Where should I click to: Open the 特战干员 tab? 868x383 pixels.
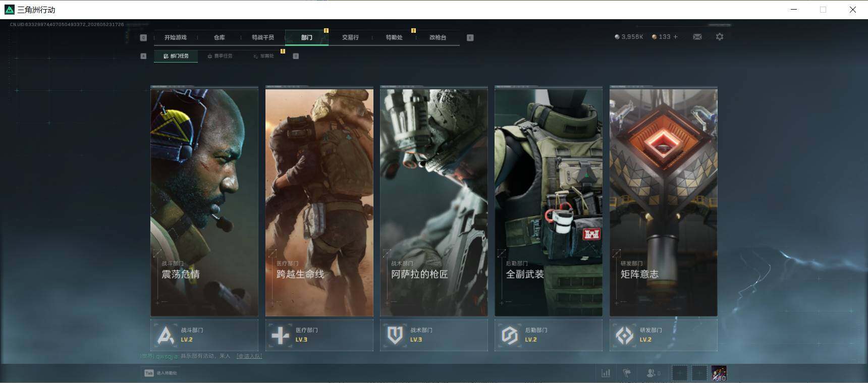262,37
